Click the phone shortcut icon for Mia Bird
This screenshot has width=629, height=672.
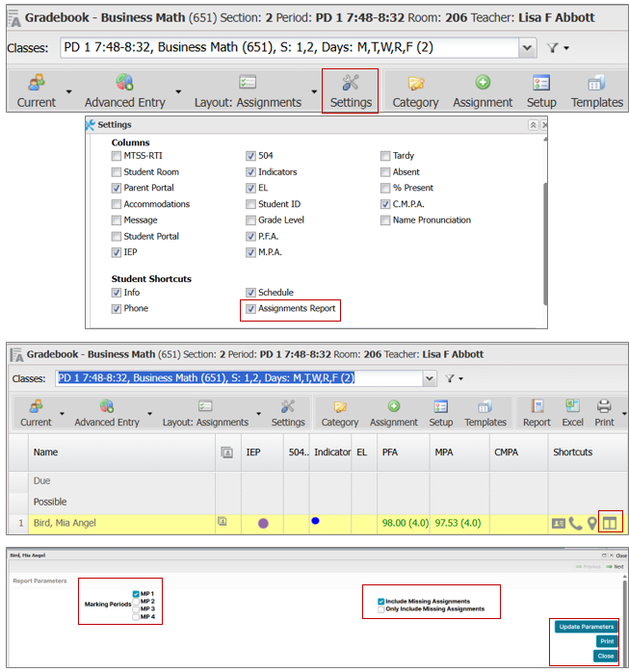(575, 523)
